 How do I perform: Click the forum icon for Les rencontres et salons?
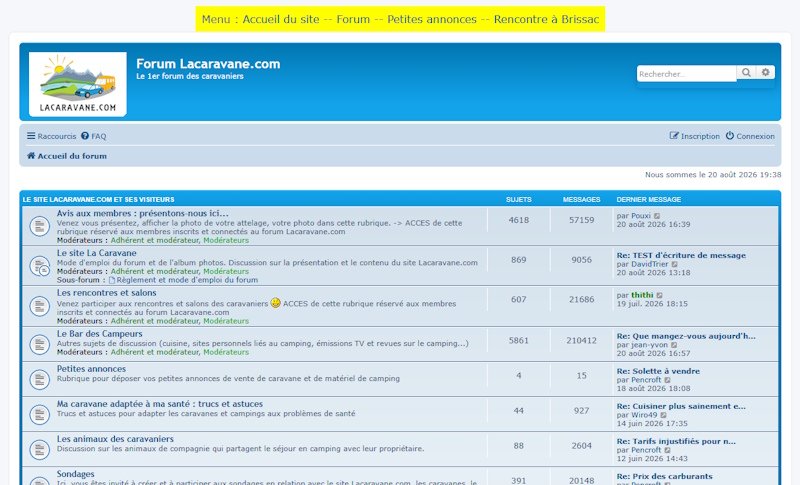click(39, 306)
